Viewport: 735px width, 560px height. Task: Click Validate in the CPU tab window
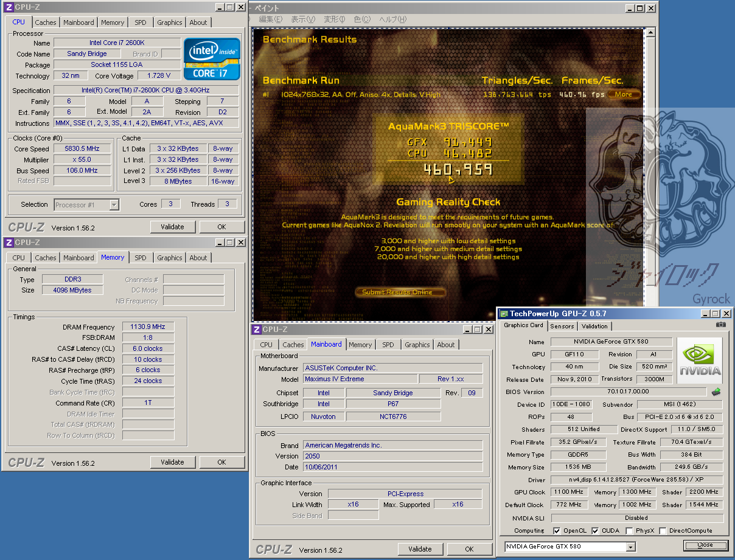coord(172,227)
